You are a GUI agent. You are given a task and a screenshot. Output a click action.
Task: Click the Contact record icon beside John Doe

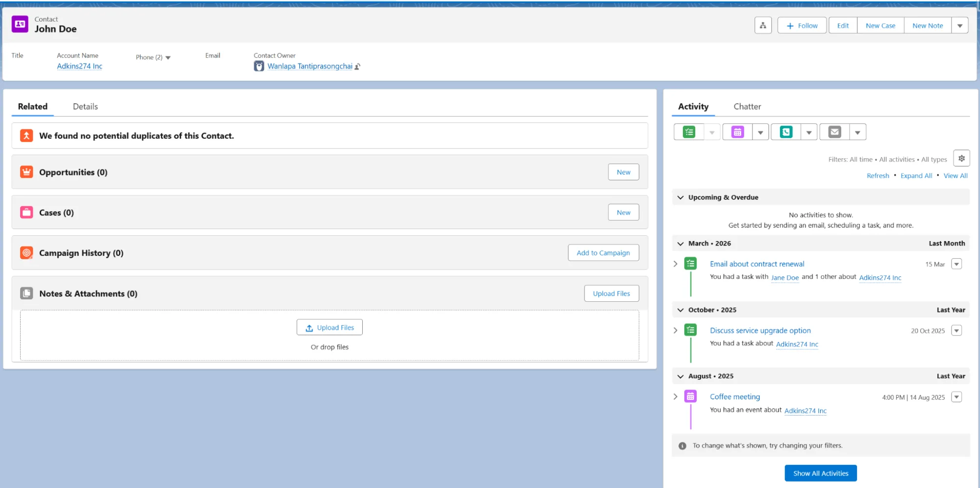click(20, 24)
